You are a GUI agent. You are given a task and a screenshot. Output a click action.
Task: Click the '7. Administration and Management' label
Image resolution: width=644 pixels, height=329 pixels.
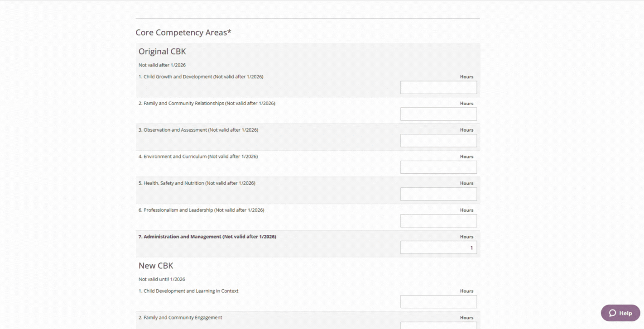click(x=207, y=237)
